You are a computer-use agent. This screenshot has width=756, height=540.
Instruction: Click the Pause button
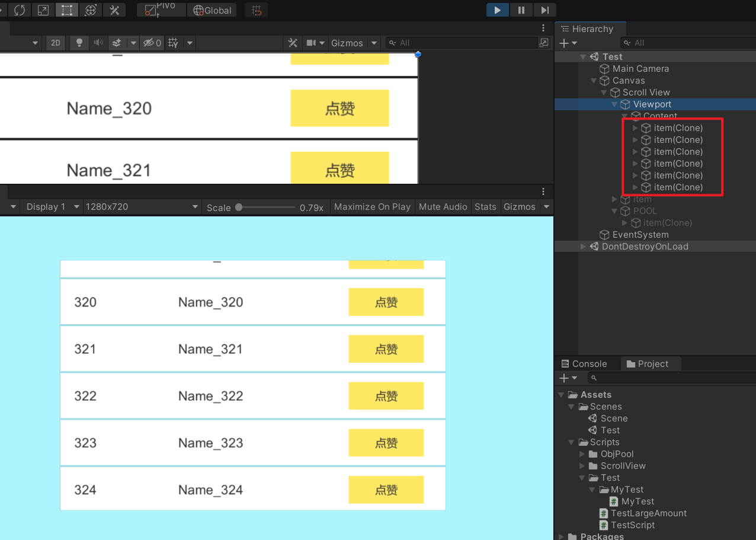click(521, 10)
